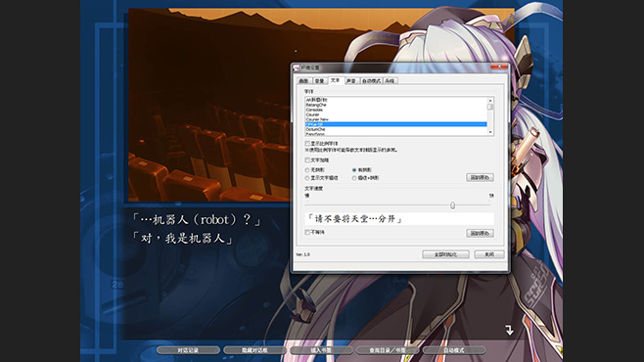Viewport: 644px width, 362px height.
Task: Pick the Courier font entry
Action: [396, 114]
